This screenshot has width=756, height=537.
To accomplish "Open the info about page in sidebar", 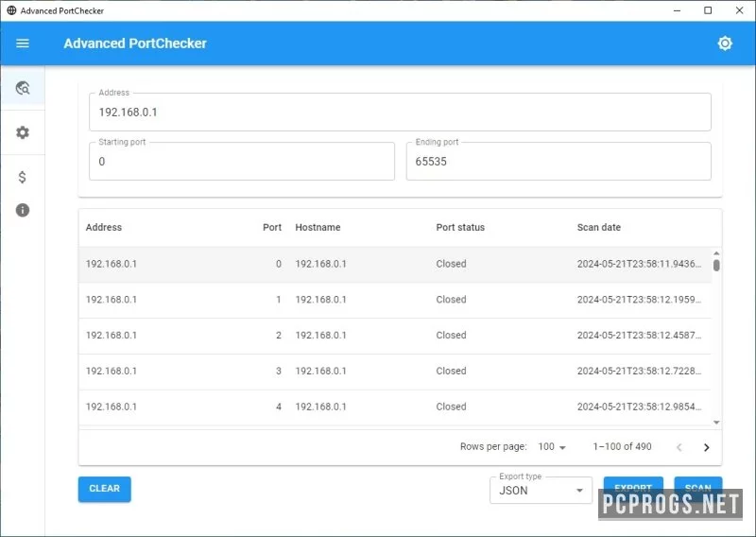I will (x=23, y=210).
